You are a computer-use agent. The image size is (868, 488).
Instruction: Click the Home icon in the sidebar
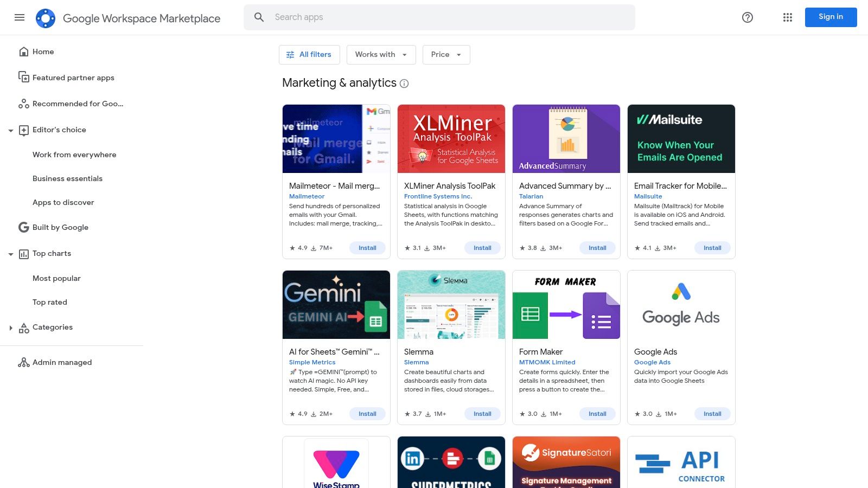pyautogui.click(x=24, y=51)
